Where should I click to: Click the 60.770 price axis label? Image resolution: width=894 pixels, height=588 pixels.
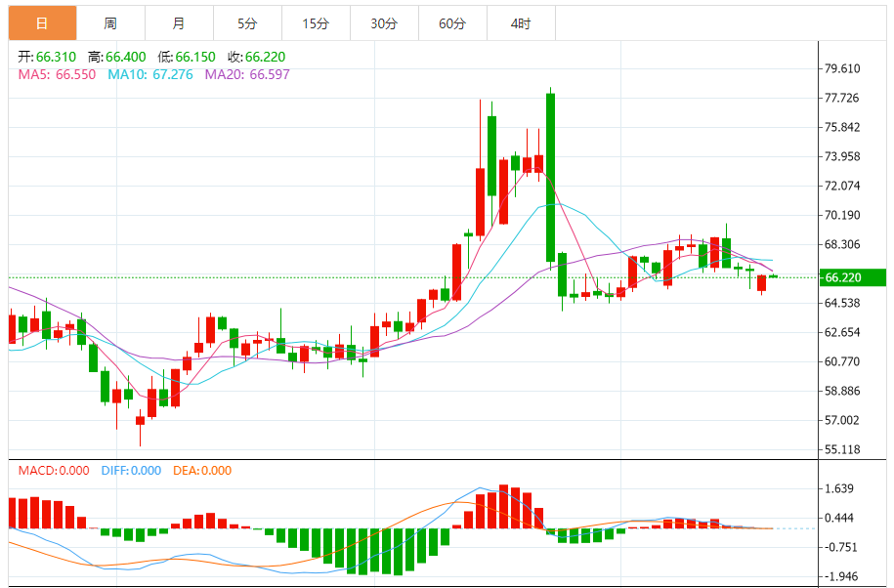[x=842, y=361]
